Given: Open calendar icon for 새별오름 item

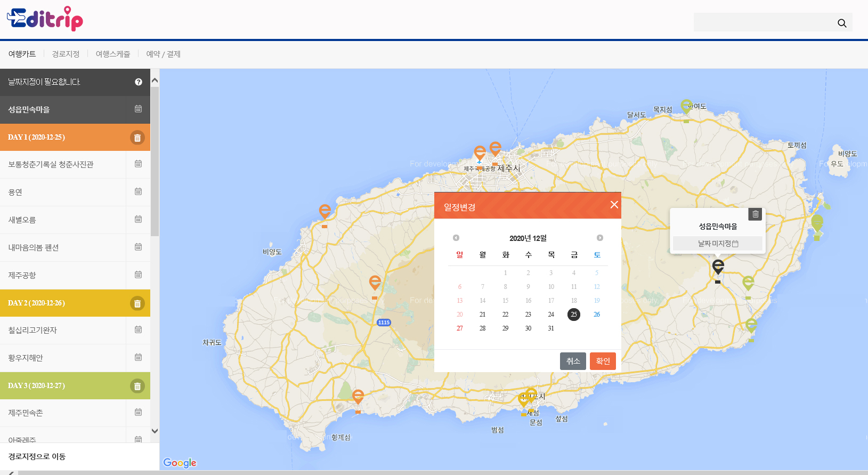Looking at the screenshot, I should tap(138, 220).
